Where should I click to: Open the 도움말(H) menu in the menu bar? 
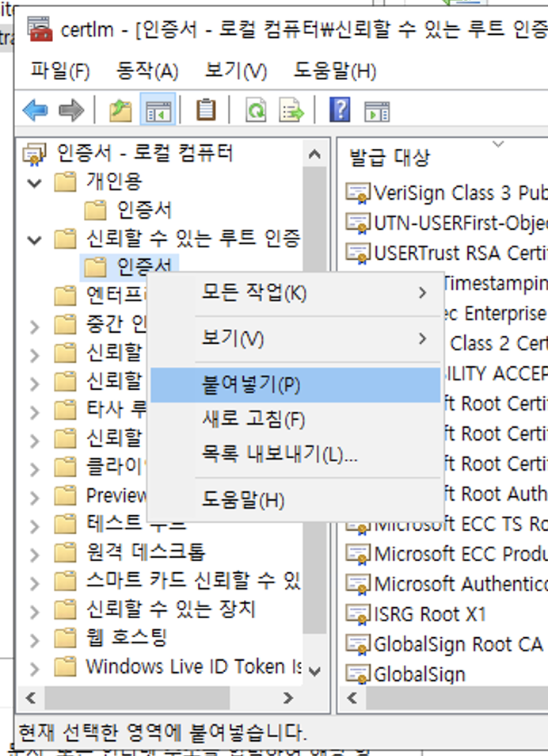click(335, 71)
